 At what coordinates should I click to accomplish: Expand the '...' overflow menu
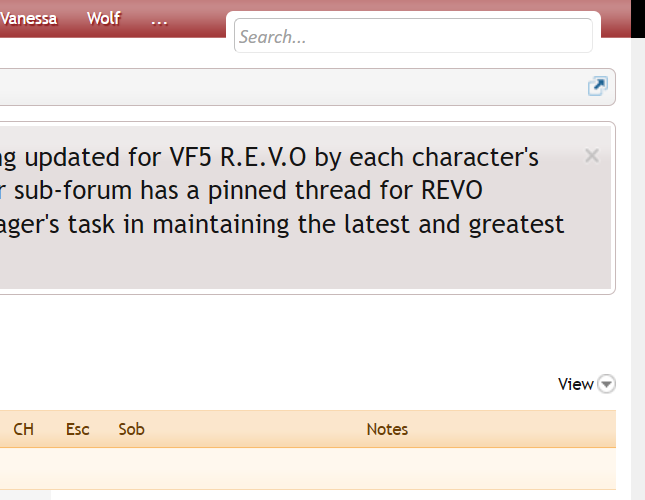[x=158, y=19]
